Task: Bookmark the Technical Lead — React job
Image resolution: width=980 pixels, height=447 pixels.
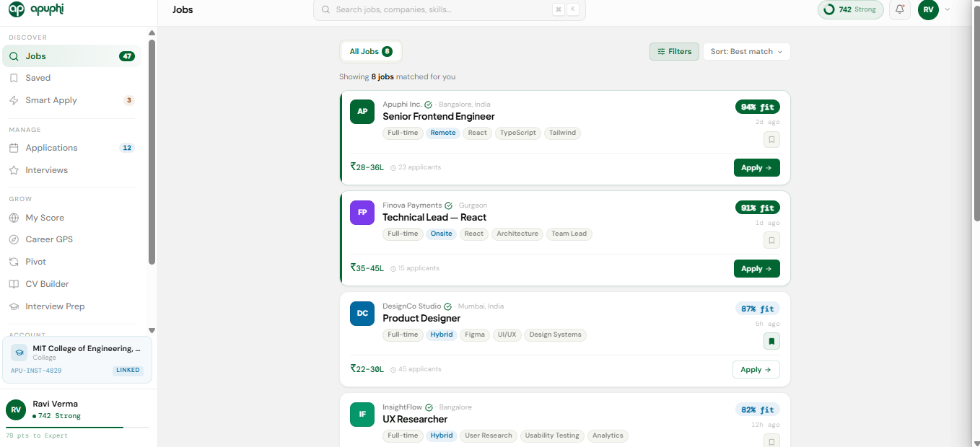Action: point(771,240)
